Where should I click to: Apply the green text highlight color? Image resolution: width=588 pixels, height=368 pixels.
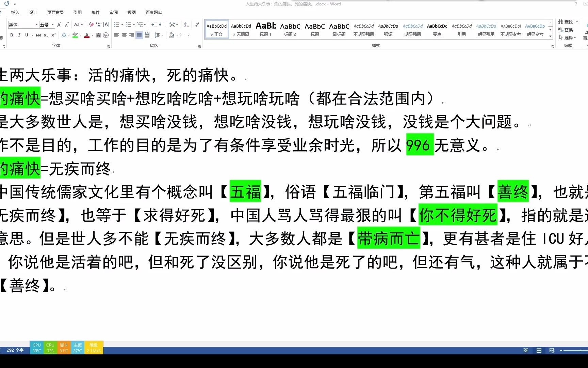click(x=75, y=35)
